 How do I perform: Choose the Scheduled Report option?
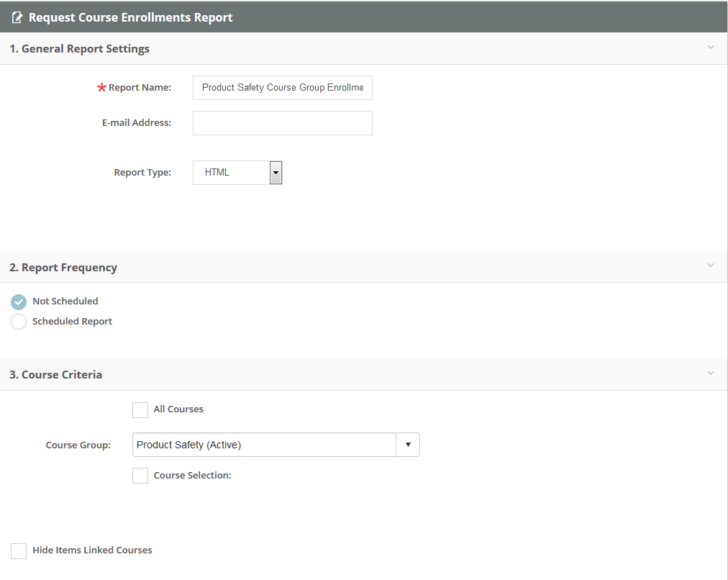[x=18, y=321]
